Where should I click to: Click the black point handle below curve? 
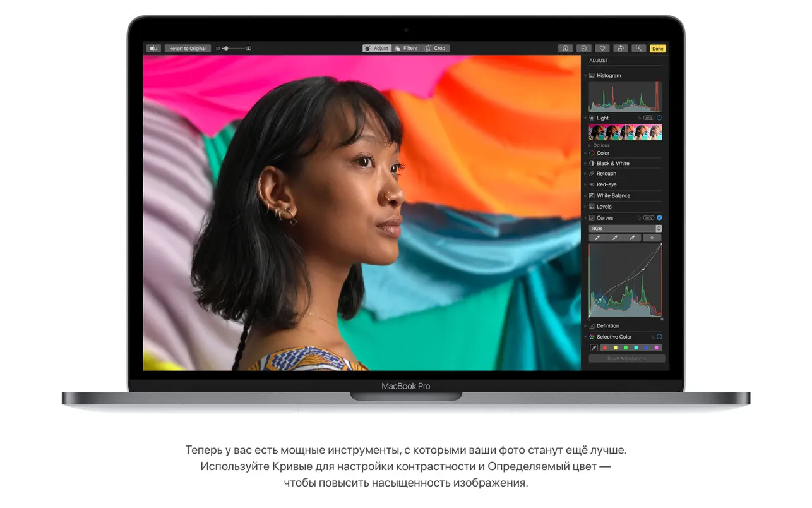[589, 319]
